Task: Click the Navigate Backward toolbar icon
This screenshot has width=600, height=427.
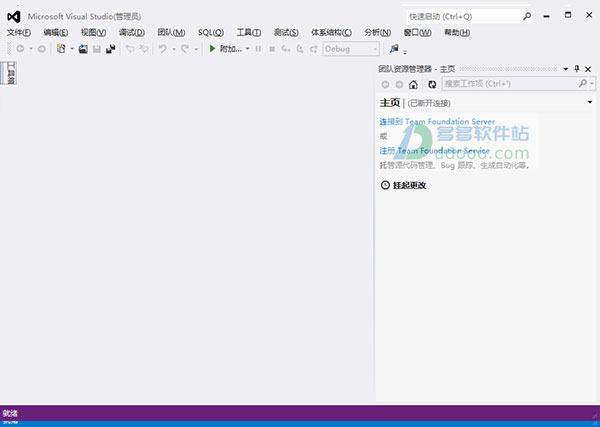Action: pos(20,49)
